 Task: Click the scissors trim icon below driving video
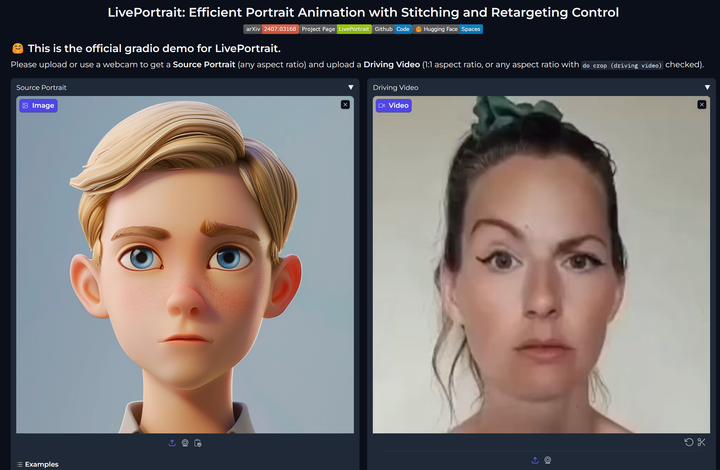coord(701,442)
